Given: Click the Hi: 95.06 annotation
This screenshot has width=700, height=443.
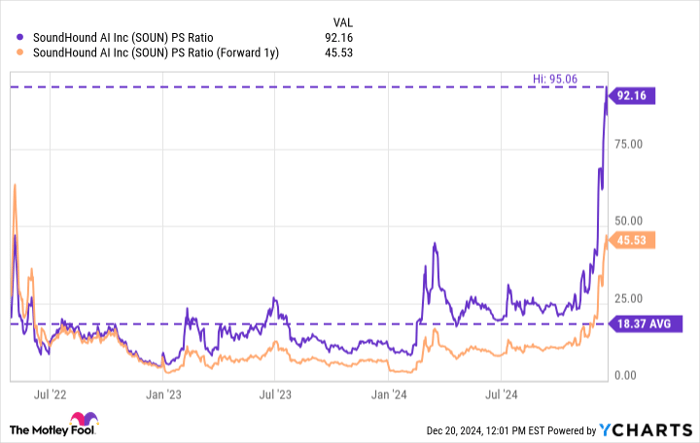Looking at the screenshot, I should [x=555, y=79].
